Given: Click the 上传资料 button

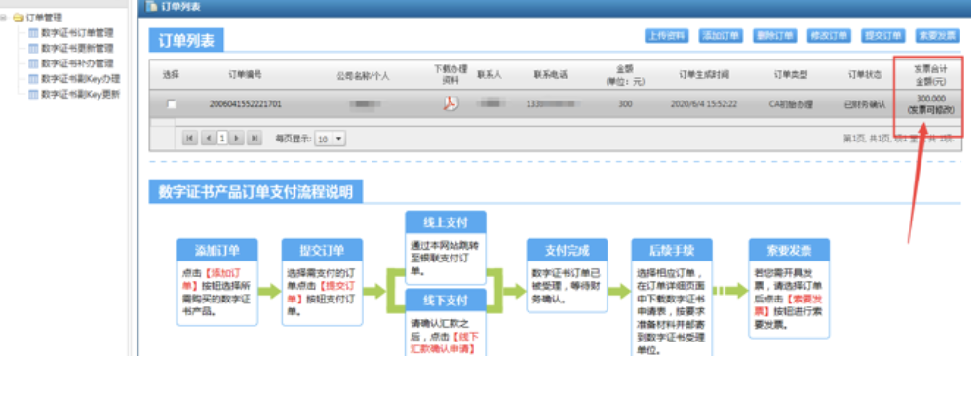Looking at the screenshot, I should point(667,36).
